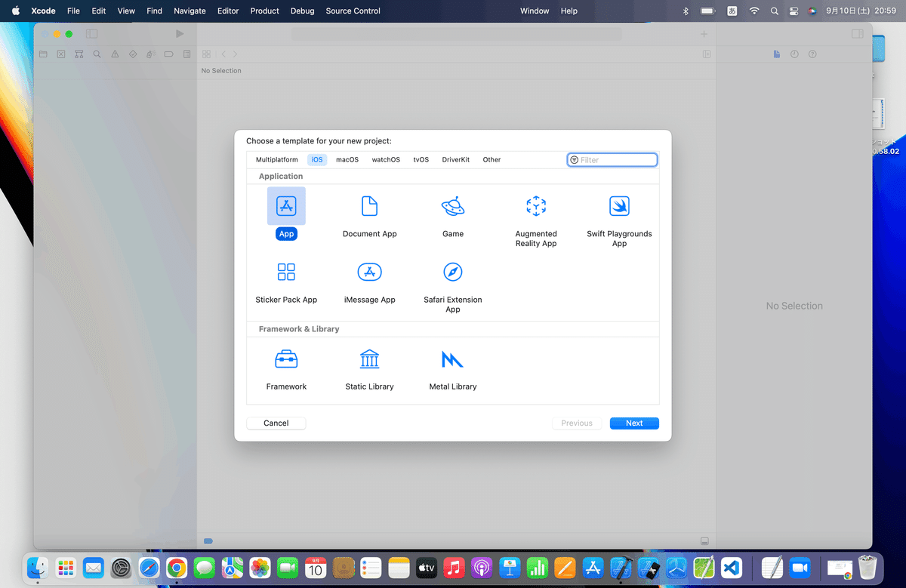Switch to the tvOS platform tab
Screen dimensions: 906x588
tap(421, 159)
